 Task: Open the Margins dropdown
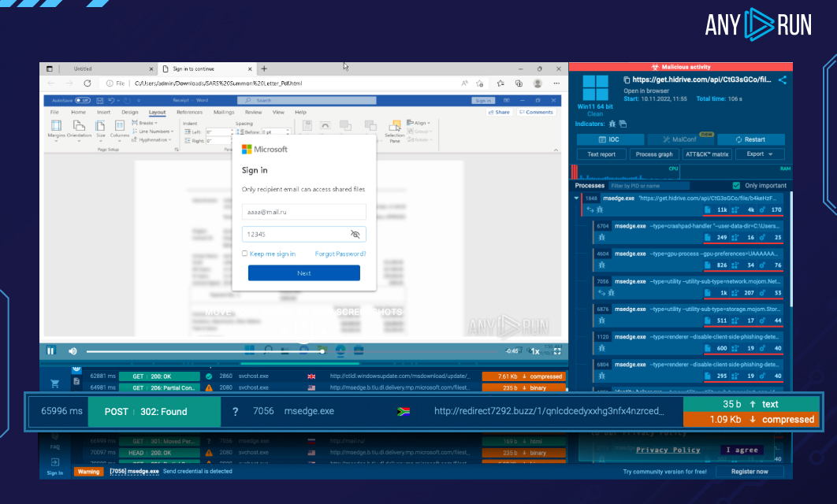[x=56, y=130]
